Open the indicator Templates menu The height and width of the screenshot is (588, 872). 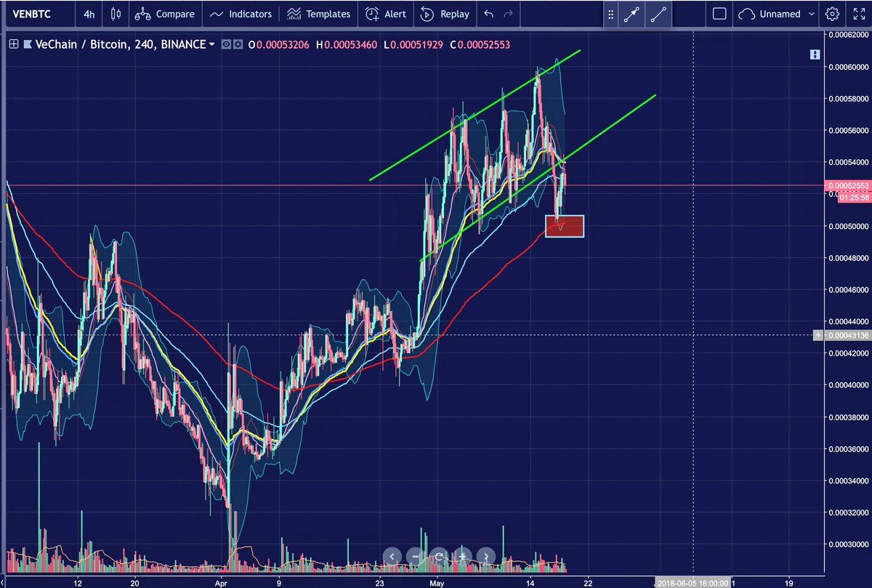click(x=318, y=14)
